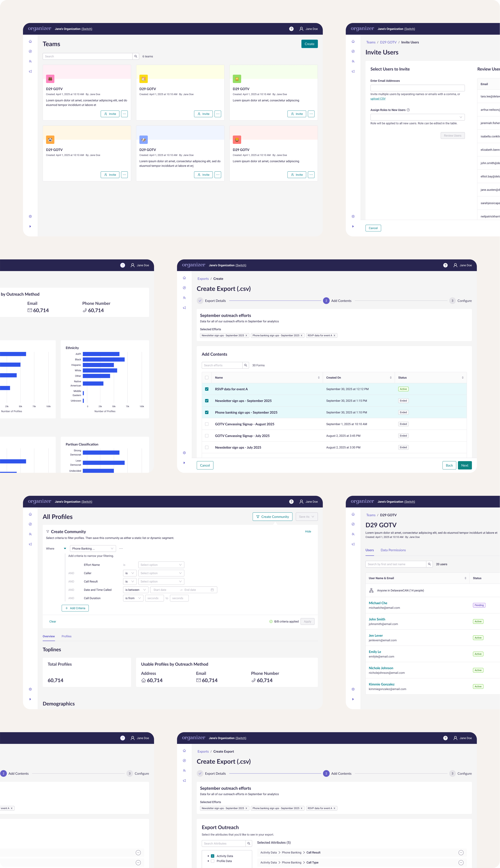The width and height of the screenshot is (500, 868).
Task: Open the Profiles tab under All Profiles
Action: pyautogui.click(x=66, y=636)
